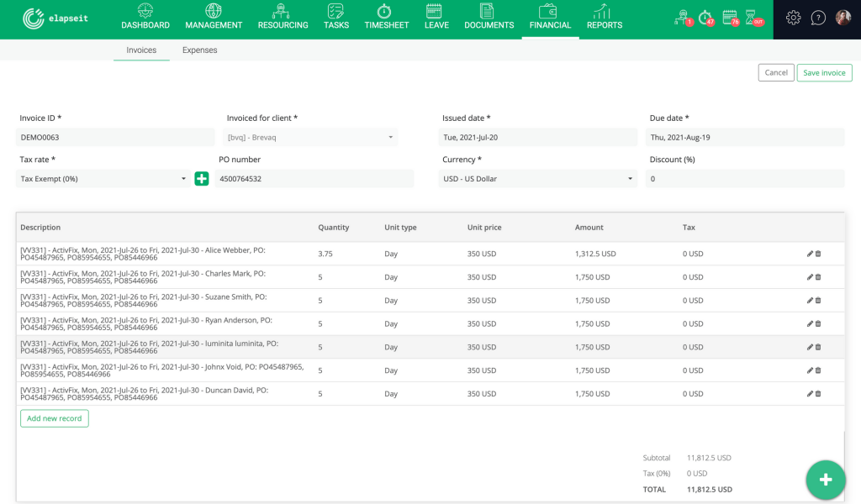Edit the Invoice ID field DEMO0063

click(115, 137)
